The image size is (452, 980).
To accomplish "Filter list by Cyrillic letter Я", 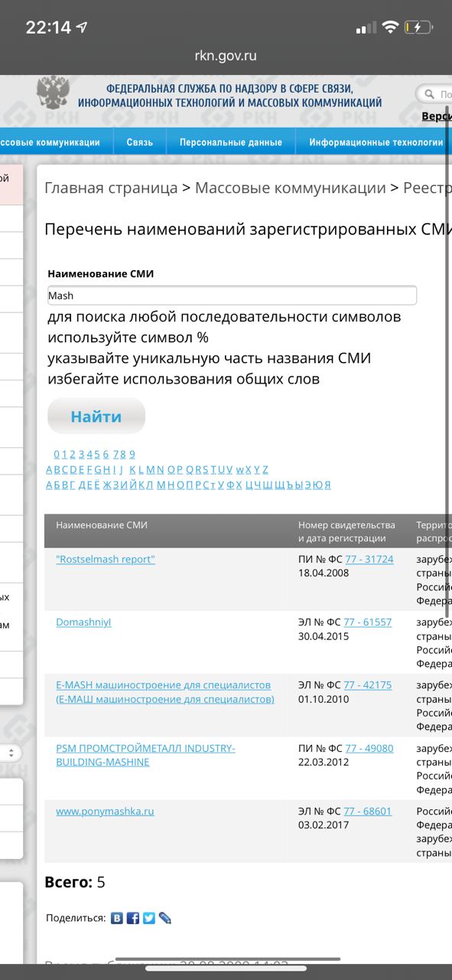I will tap(327, 485).
